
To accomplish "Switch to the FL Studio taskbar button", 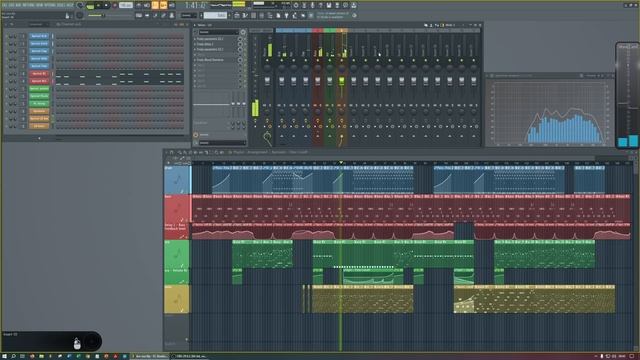I will [x=149, y=356].
